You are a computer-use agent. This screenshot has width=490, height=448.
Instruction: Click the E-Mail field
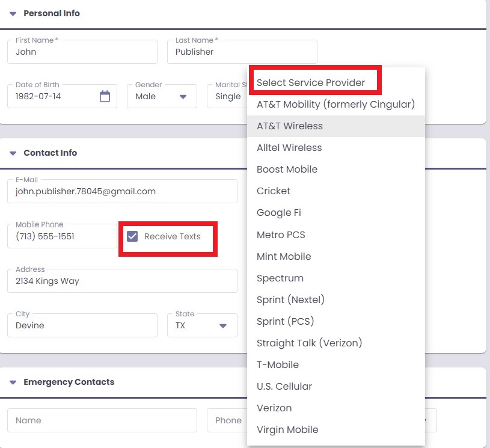122,191
